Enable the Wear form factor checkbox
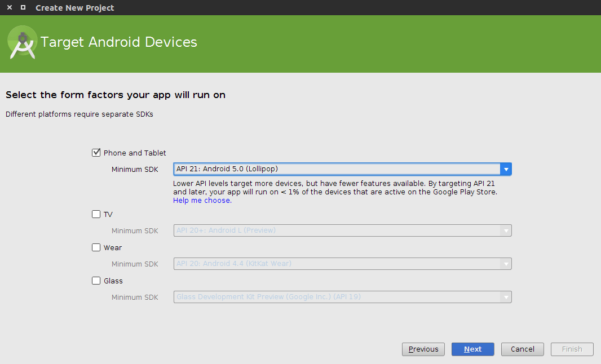The image size is (601, 364). pyautogui.click(x=96, y=247)
